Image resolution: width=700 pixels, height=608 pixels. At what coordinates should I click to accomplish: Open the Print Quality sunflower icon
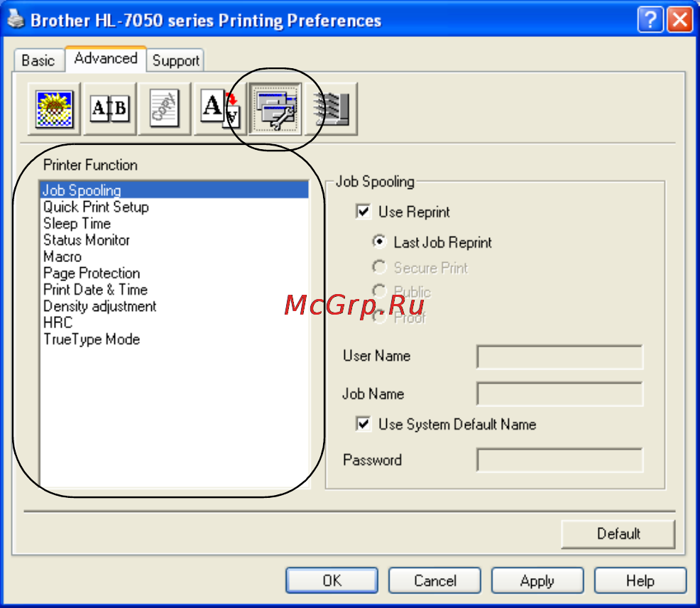pyautogui.click(x=54, y=109)
